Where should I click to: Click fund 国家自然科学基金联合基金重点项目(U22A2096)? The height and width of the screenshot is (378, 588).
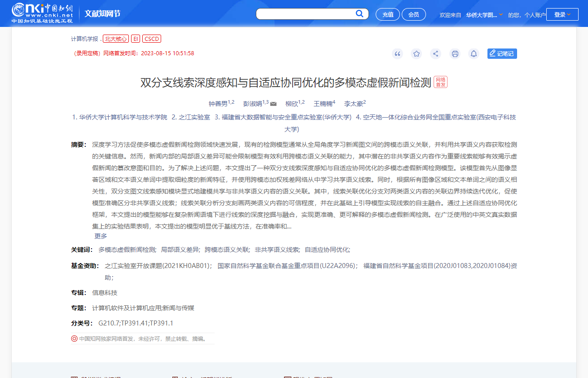[288, 266]
